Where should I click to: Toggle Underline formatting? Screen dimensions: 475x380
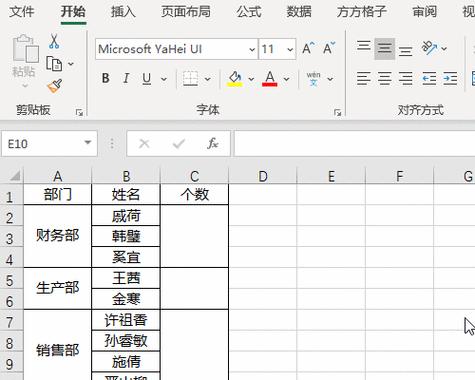coord(147,79)
